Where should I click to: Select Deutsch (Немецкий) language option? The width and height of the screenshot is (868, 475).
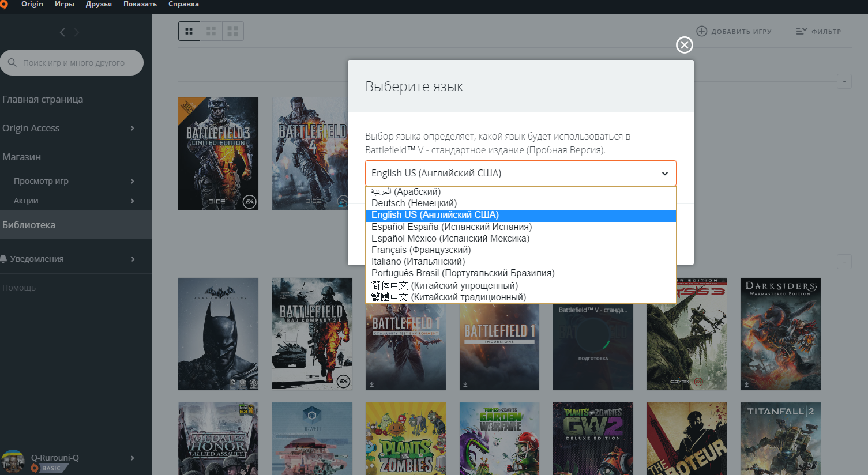520,203
